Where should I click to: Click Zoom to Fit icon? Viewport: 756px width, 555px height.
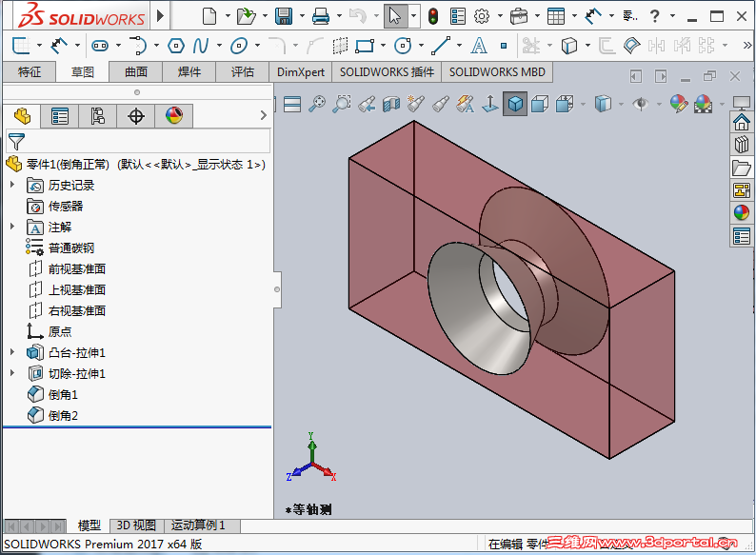tap(317, 104)
